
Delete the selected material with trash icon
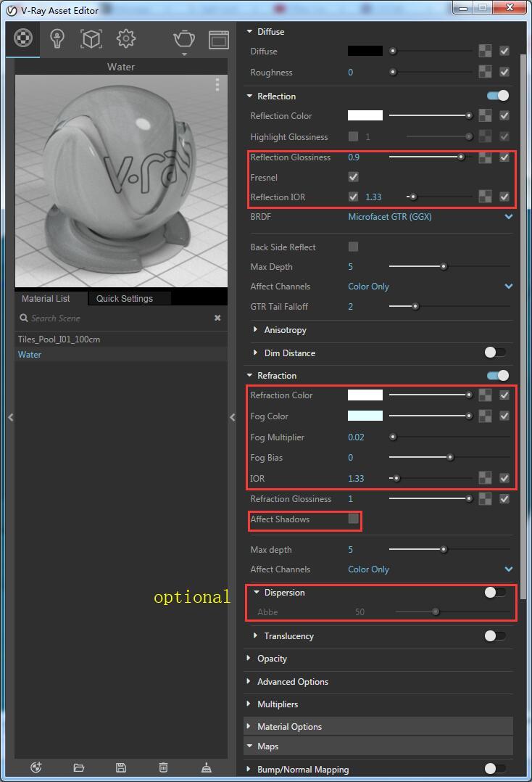(163, 767)
